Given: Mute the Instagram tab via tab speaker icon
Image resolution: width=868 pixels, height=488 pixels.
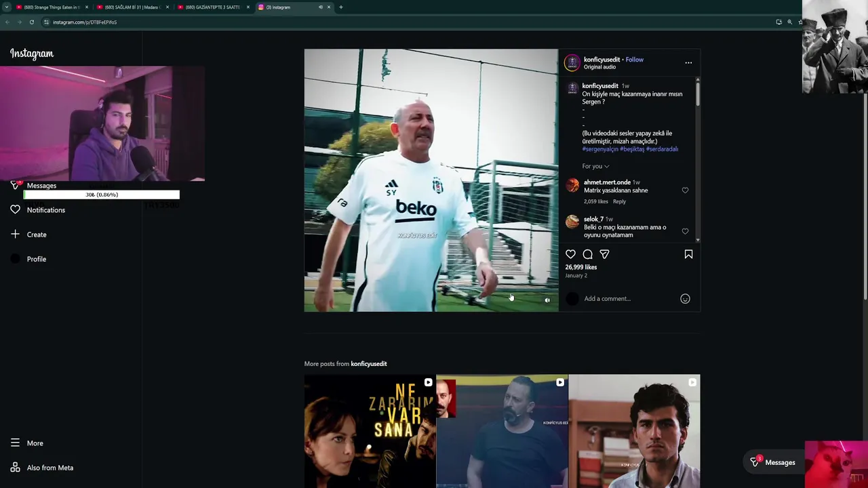Looking at the screenshot, I should tap(321, 7).
